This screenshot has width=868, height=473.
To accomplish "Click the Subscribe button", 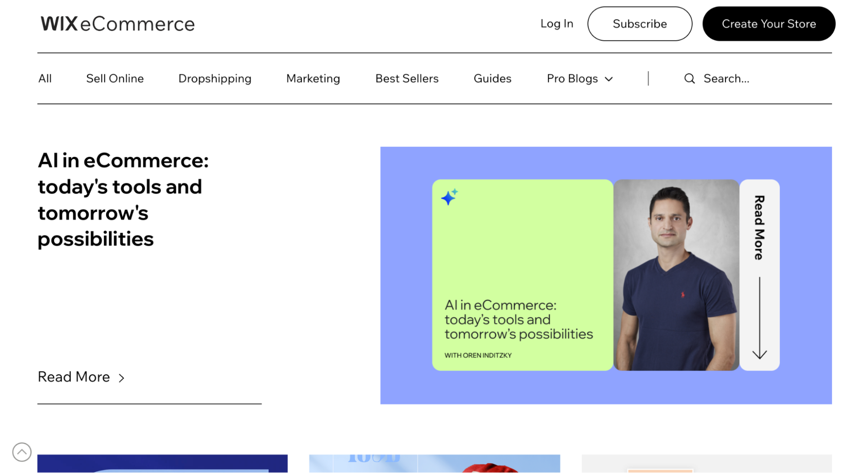I will point(640,24).
